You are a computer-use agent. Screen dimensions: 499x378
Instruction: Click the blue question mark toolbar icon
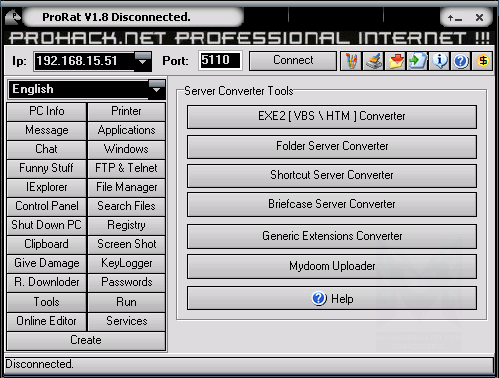coord(461,61)
